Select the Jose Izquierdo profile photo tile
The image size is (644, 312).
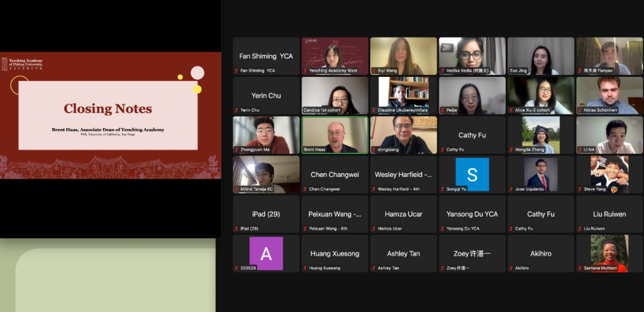click(x=541, y=174)
